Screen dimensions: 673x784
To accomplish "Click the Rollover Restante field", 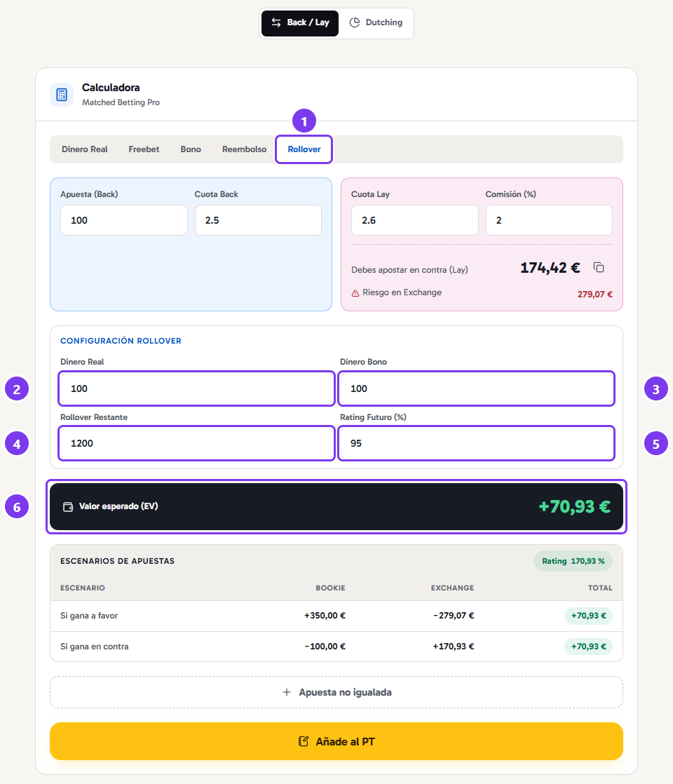I will (x=196, y=443).
